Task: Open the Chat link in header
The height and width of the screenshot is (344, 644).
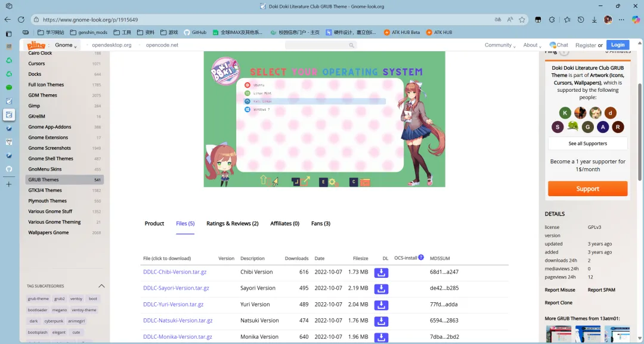Action: 559,45
